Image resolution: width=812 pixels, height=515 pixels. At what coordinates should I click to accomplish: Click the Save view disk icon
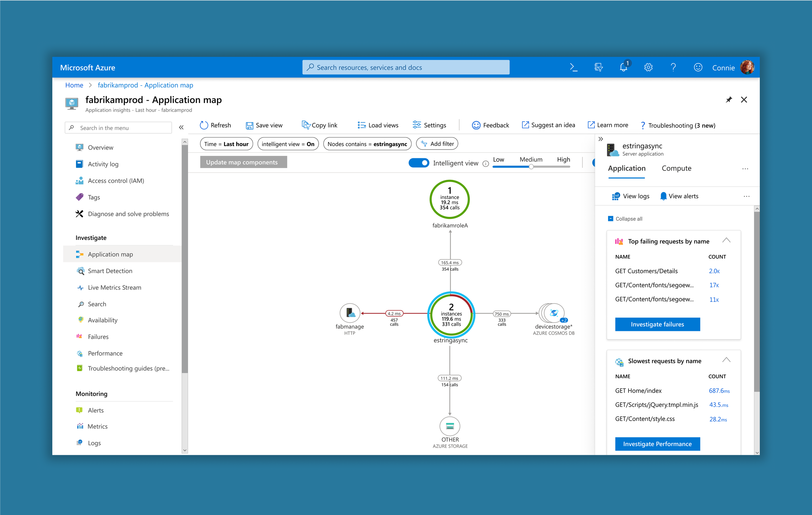click(249, 125)
